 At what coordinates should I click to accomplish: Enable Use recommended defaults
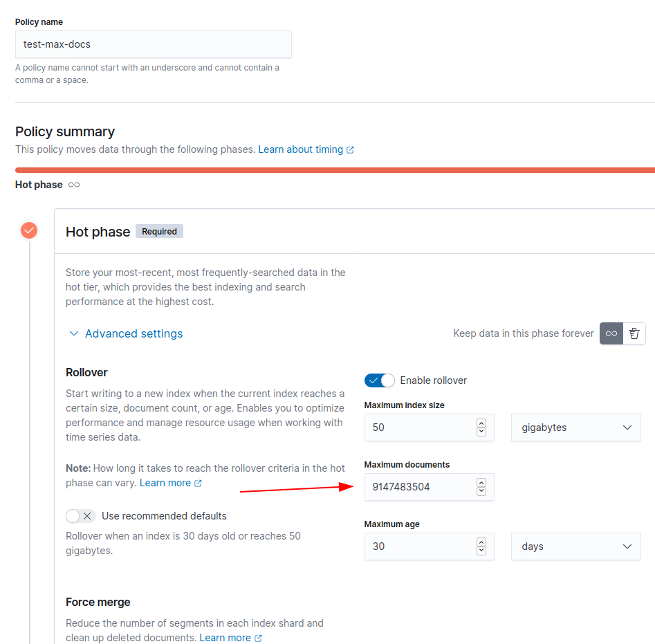click(x=80, y=515)
